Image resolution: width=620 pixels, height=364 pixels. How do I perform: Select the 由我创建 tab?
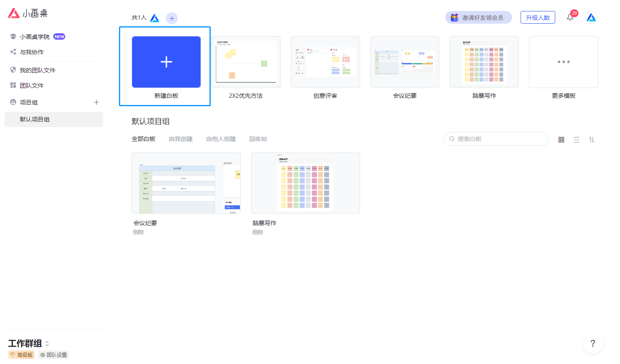click(x=181, y=139)
